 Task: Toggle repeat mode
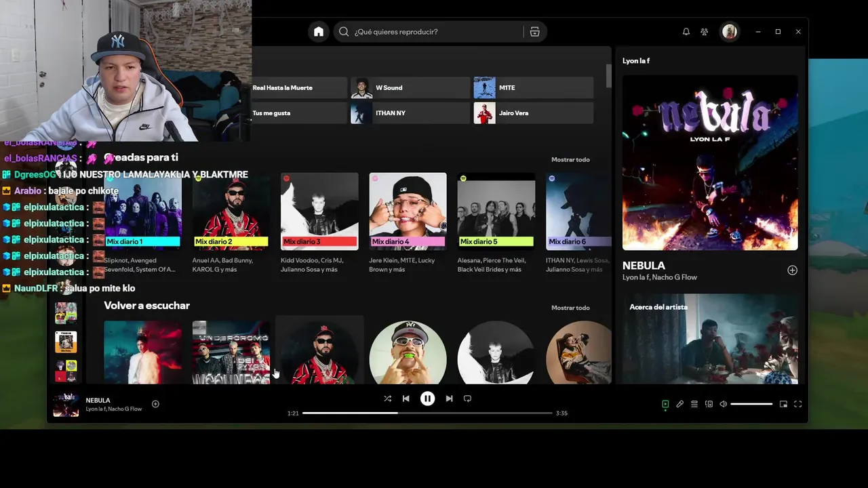467,399
